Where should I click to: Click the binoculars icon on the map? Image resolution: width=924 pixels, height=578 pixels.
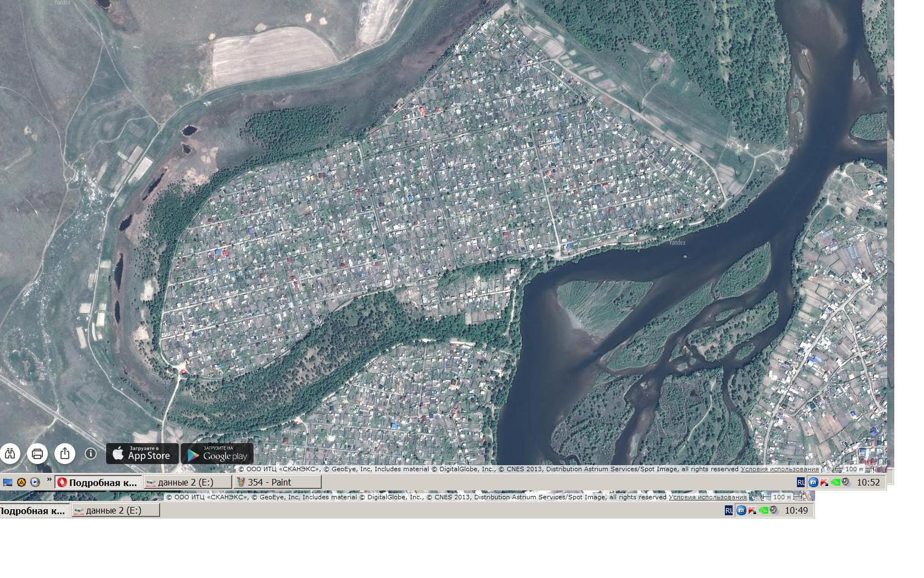(10, 454)
